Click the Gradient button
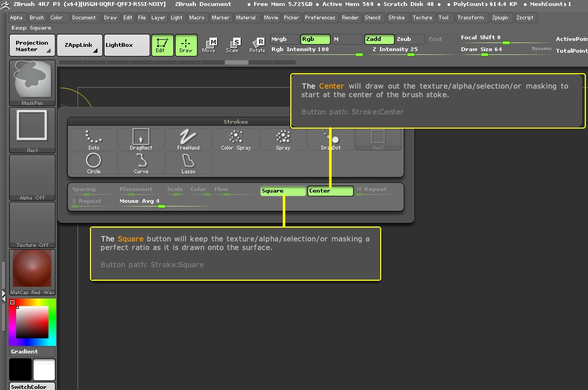This screenshot has height=390, width=588. click(x=32, y=351)
